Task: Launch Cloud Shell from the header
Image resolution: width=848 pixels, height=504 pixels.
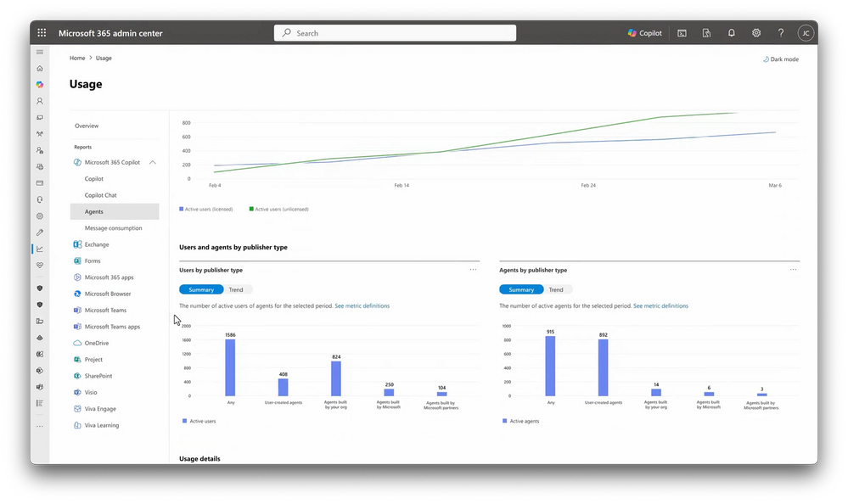Action: click(x=682, y=33)
